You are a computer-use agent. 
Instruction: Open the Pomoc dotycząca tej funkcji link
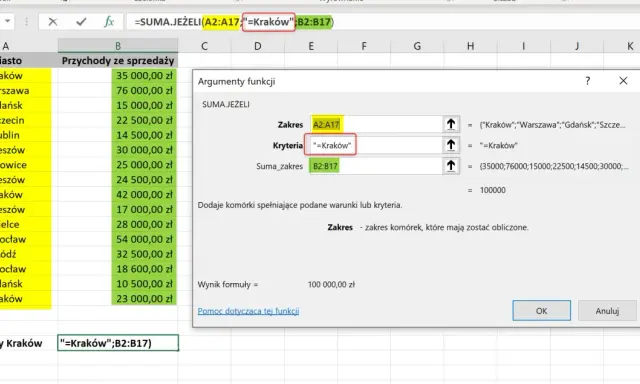coord(248,311)
